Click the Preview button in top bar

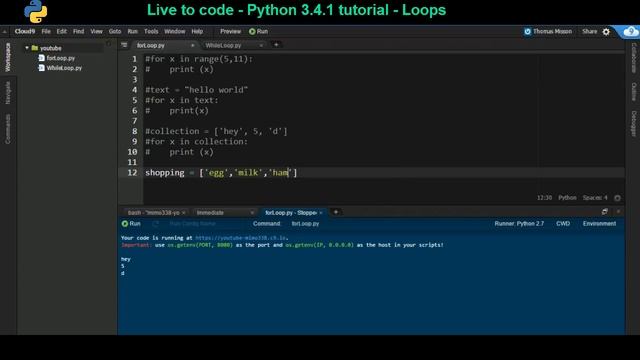click(x=230, y=31)
